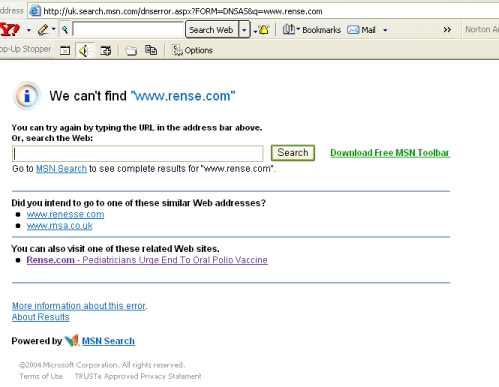The width and height of the screenshot is (499, 387).
Task: Show more Yahoo toolbar items via the chevron
Action: pyautogui.click(x=447, y=30)
